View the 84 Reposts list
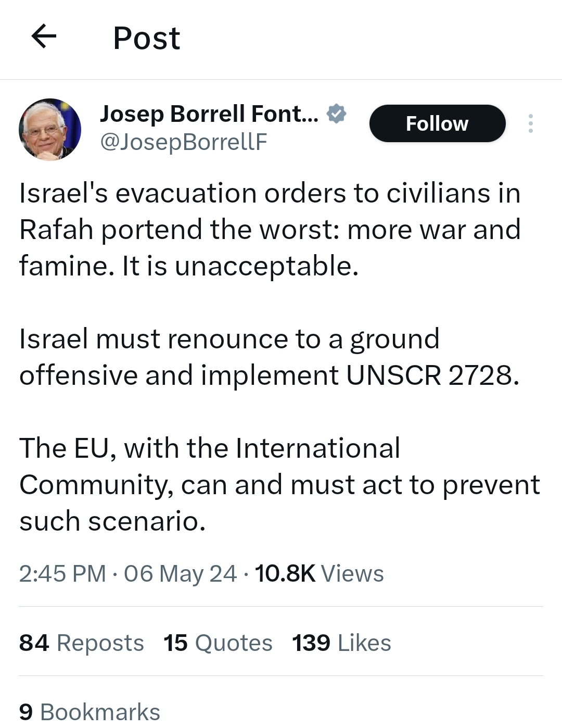The image size is (562, 728). (82, 643)
